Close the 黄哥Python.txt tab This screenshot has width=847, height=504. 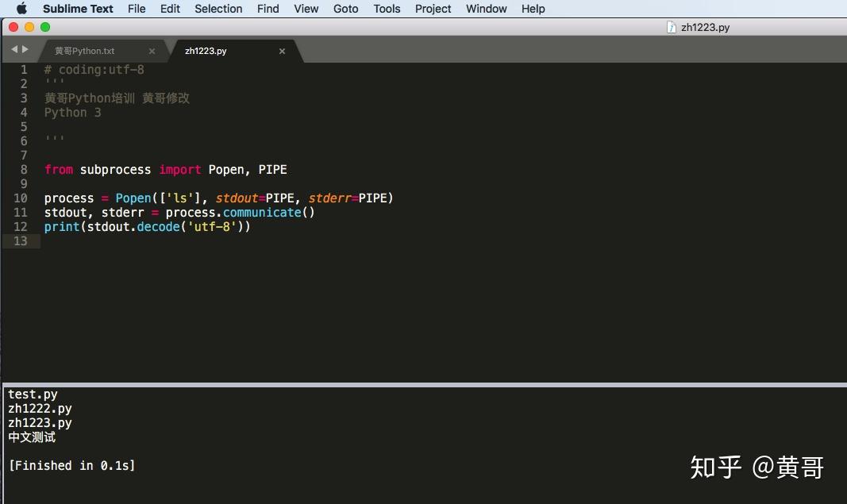[x=152, y=50]
